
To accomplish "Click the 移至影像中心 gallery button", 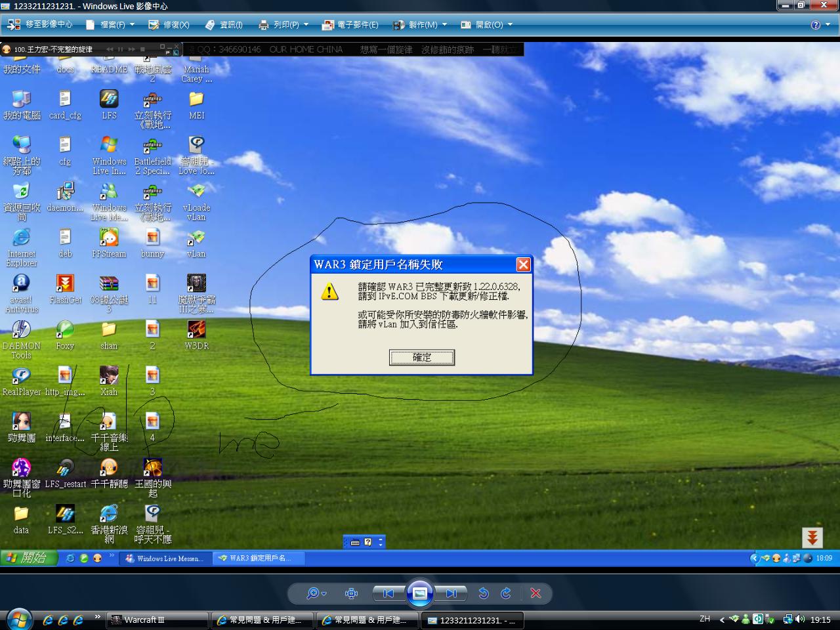I will 41,24.
